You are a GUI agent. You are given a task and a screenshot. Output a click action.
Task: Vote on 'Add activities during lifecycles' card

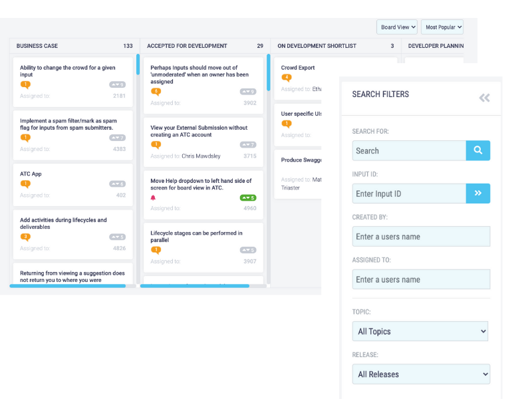point(118,237)
